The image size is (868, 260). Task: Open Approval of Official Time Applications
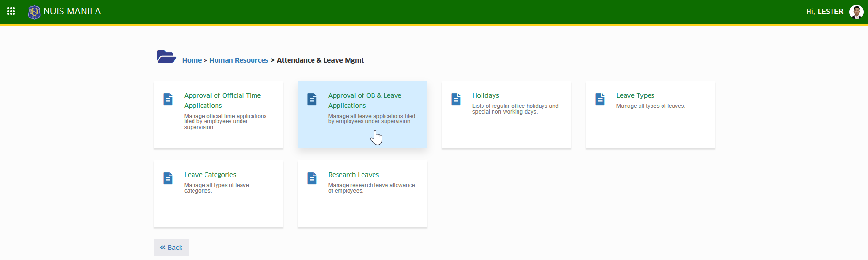click(x=222, y=101)
